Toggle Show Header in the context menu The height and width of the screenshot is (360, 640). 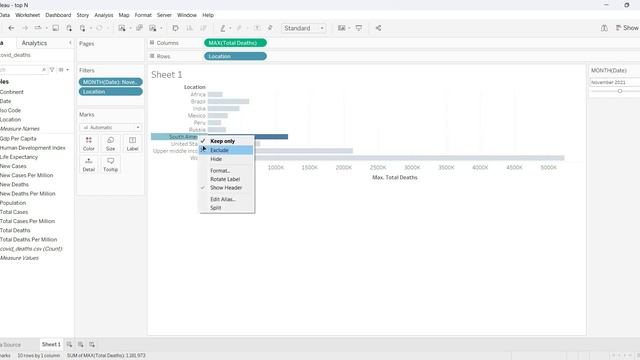click(x=226, y=188)
